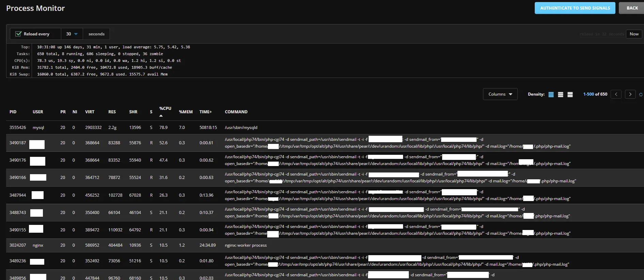
Task: Click the 0:13.96 TIME+ value
Action: (x=207, y=195)
